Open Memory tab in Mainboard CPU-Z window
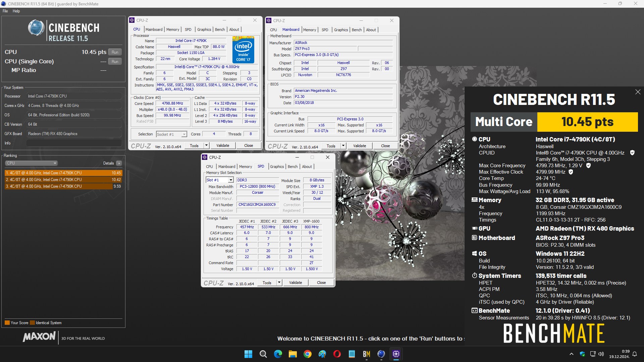Viewport: 644px width, 362px height. (x=310, y=30)
